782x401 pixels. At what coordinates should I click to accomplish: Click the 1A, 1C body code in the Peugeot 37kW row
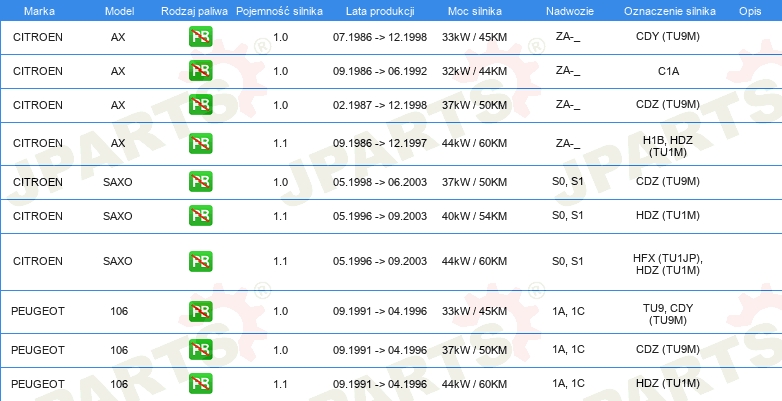pos(568,350)
